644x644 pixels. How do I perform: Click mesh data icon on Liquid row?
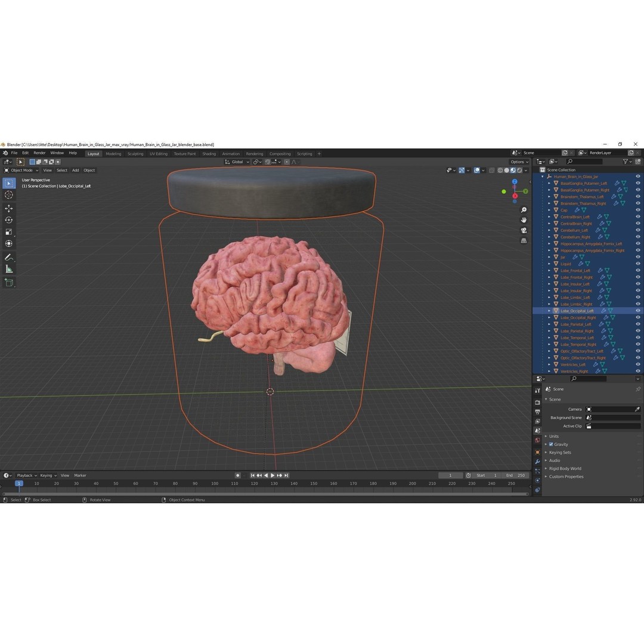pyautogui.click(x=587, y=264)
